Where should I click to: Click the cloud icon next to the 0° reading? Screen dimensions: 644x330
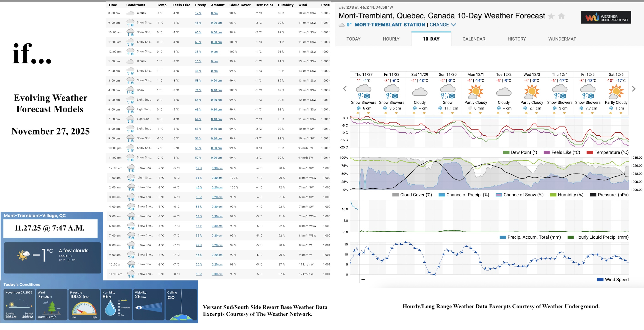pyautogui.click(x=342, y=25)
